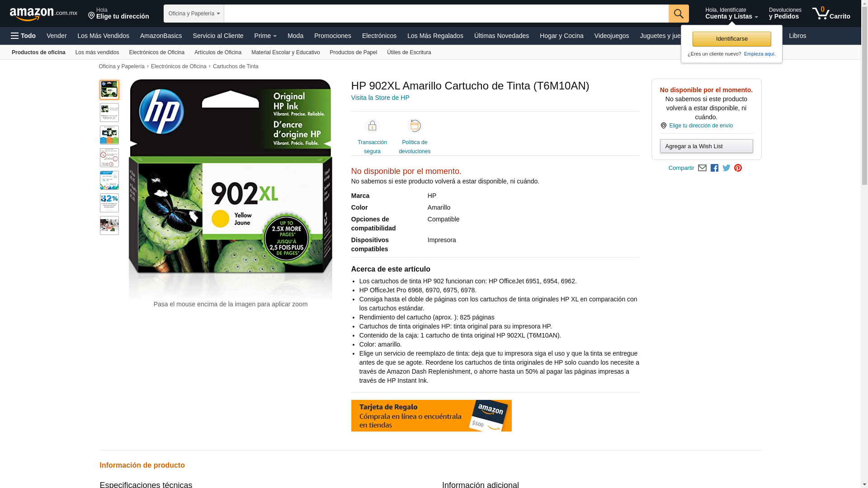868x488 pixels.
Task: Share product on Twitter icon
Action: [x=726, y=168]
